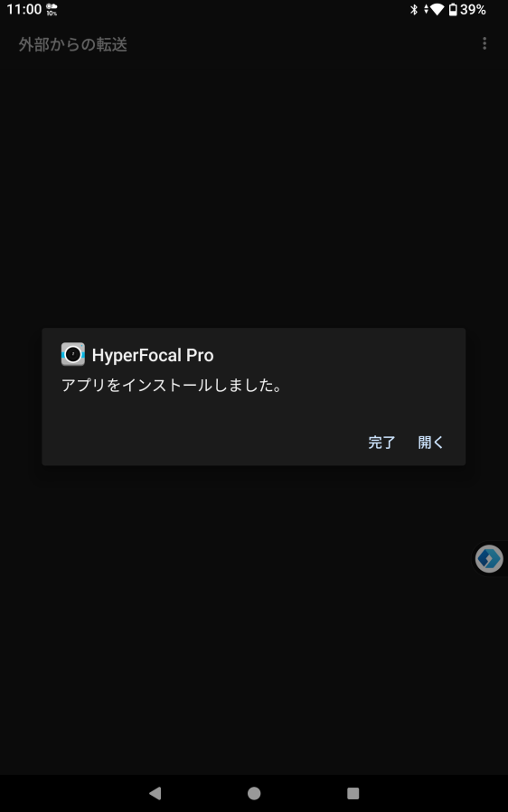
Task: Tap the dimmed background below the dialog
Action: (254, 621)
